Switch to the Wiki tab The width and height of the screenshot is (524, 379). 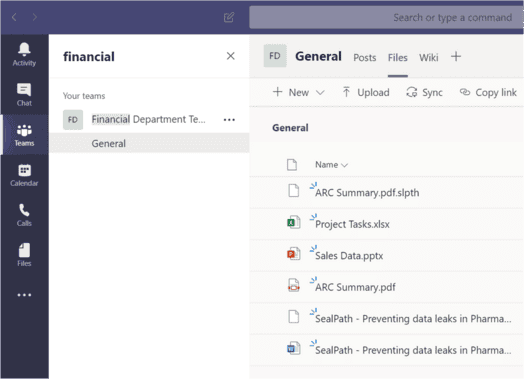[x=428, y=57]
